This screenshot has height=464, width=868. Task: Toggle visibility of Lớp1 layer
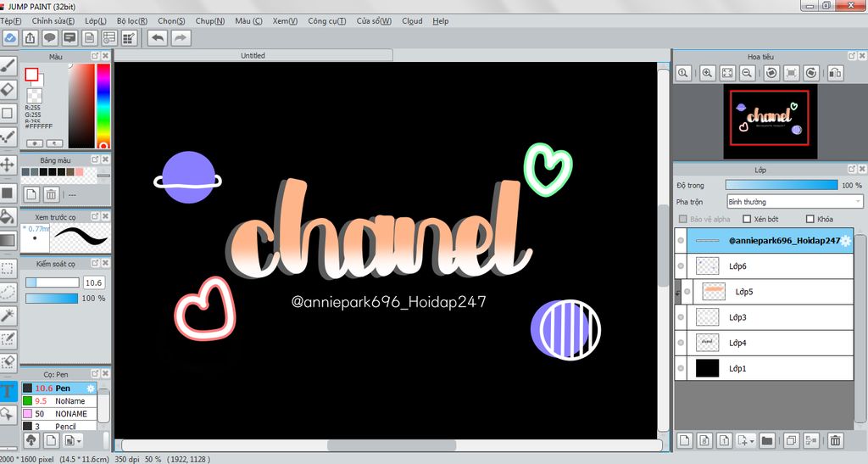point(681,368)
